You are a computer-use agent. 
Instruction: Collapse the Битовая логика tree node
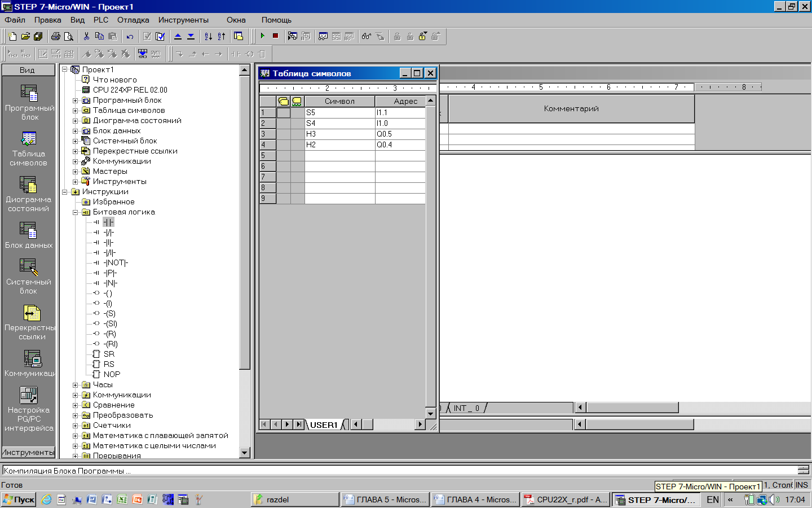coord(75,212)
